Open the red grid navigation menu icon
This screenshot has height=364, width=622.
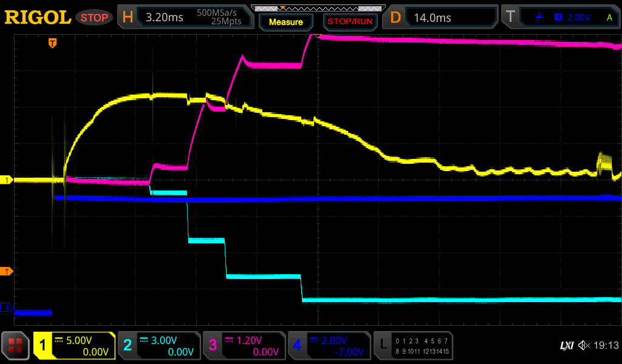pyautogui.click(x=16, y=346)
